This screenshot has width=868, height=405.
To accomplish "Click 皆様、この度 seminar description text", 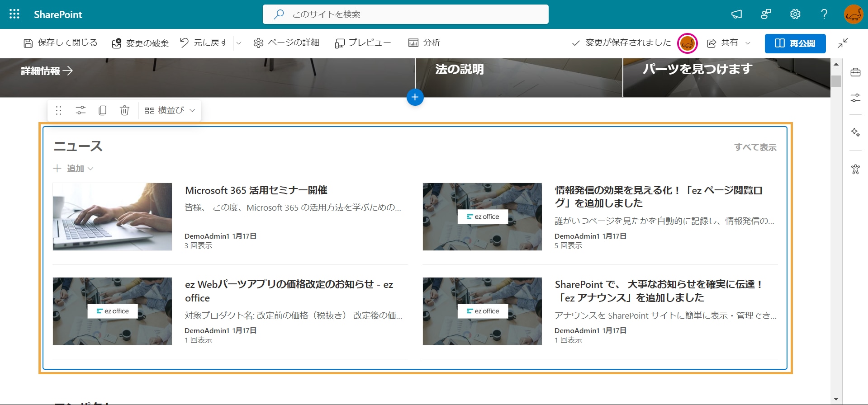I will 293,208.
